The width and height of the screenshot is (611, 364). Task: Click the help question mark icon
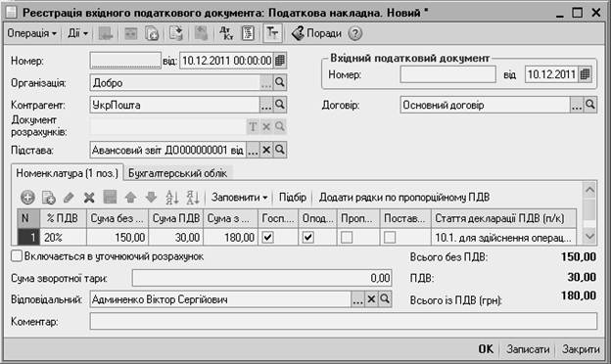[x=355, y=33]
